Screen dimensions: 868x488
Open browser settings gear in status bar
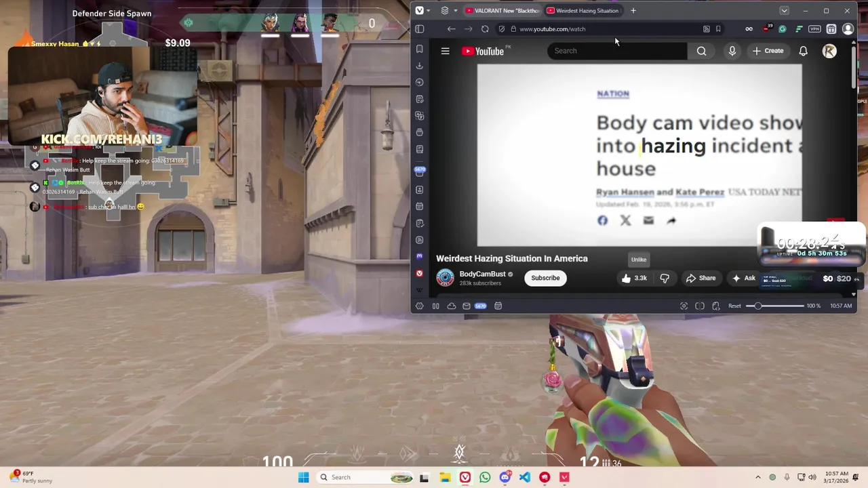[419, 306]
